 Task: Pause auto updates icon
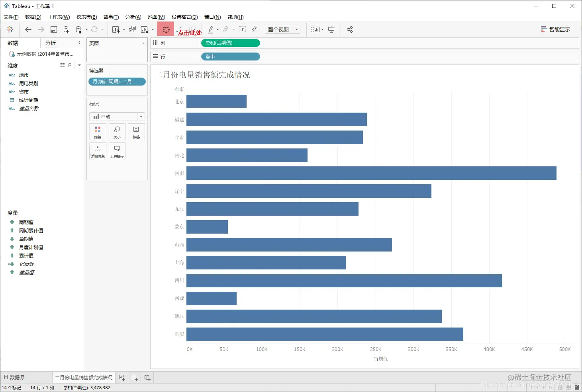(78, 29)
